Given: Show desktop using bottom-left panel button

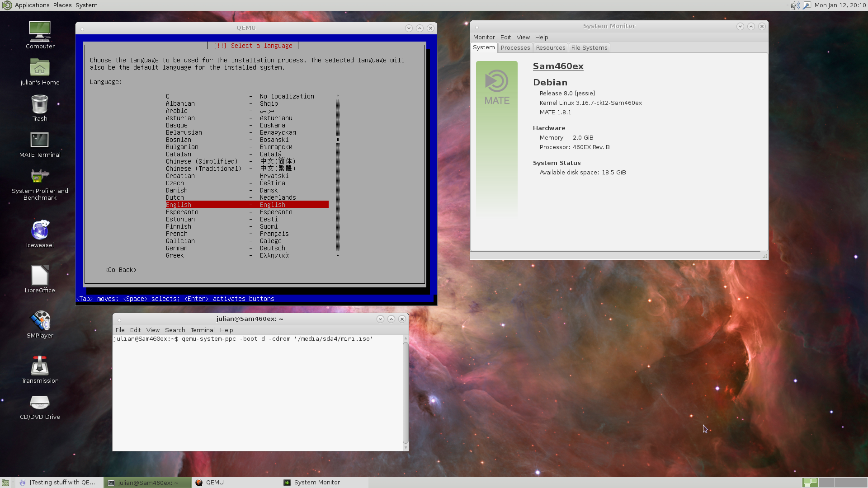Looking at the screenshot, I should tap(5, 483).
